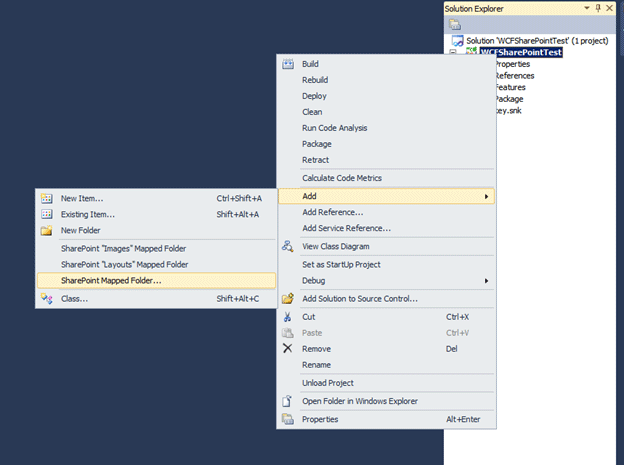Click the Properties icon in context menu

tap(288, 419)
